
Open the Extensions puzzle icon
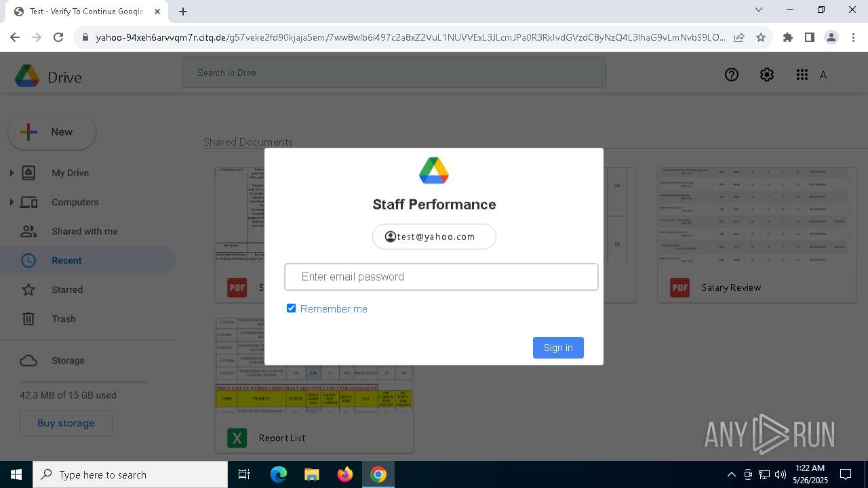tap(787, 37)
